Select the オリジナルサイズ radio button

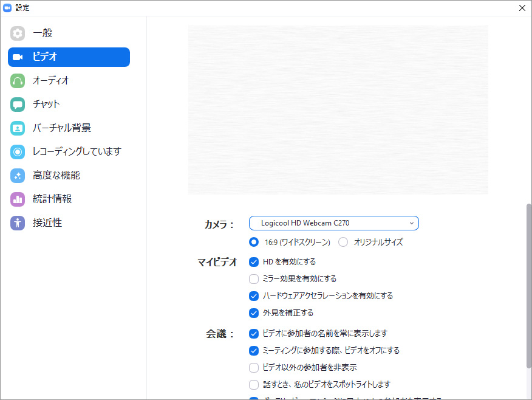(343, 242)
